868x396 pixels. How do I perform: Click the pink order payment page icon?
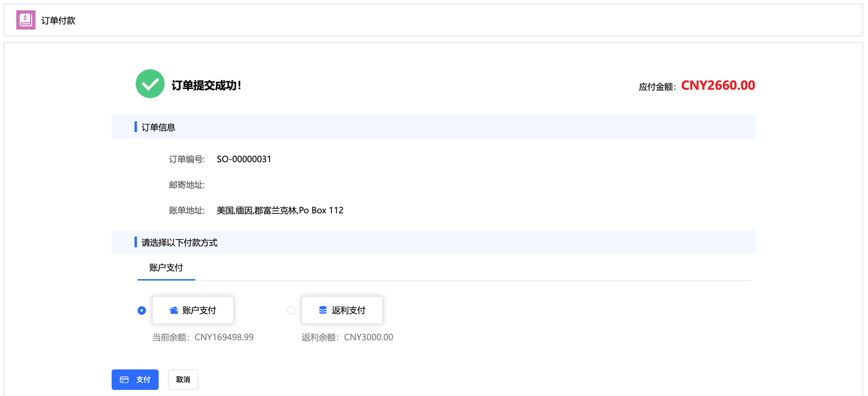26,20
